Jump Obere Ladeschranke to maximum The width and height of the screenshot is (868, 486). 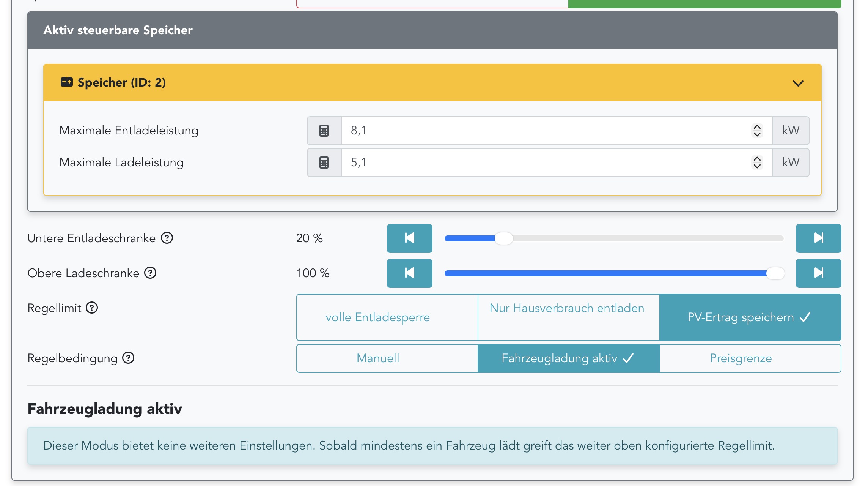click(818, 273)
